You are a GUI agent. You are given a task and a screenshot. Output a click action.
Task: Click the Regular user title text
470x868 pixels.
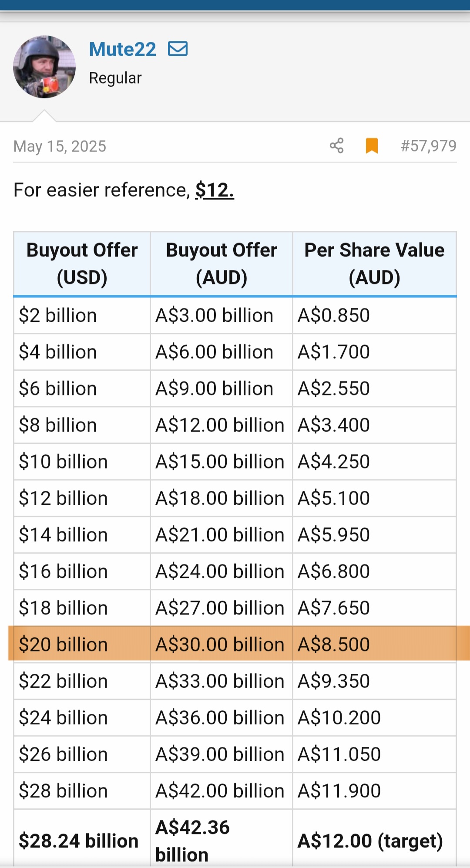(x=115, y=78)
